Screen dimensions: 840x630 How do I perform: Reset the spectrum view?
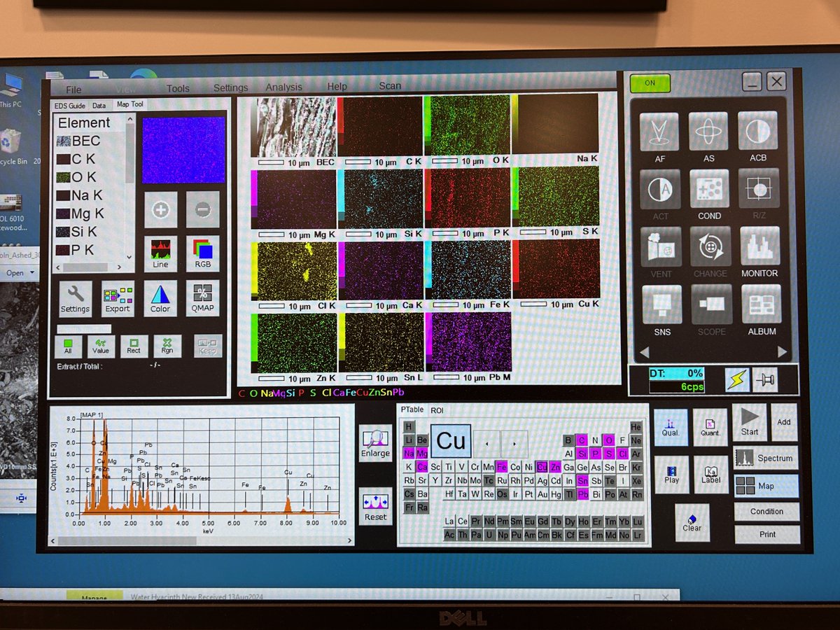coord(375,507)
